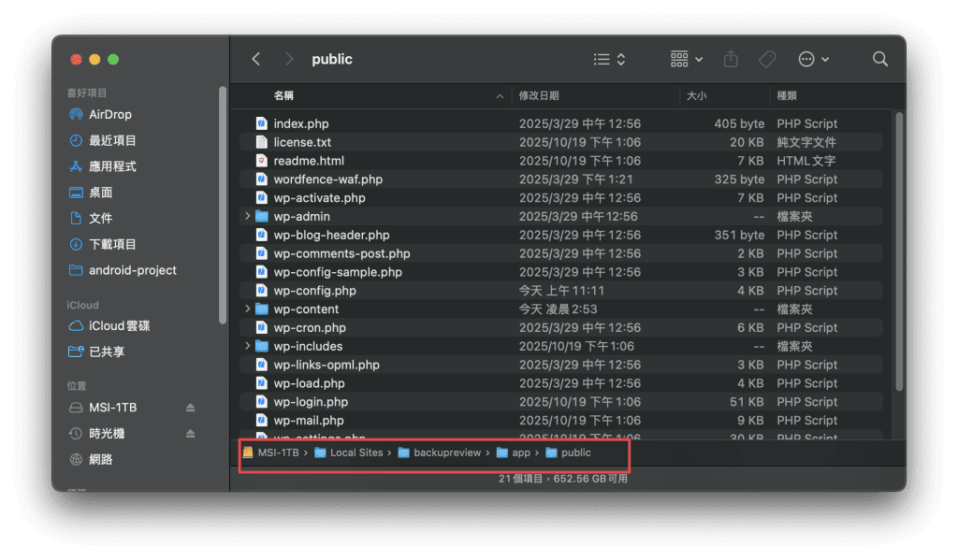The height and width of the screenshot is (560, 958).
Task: Open AirDrop in the sidebar
Action: coord(109,114)
